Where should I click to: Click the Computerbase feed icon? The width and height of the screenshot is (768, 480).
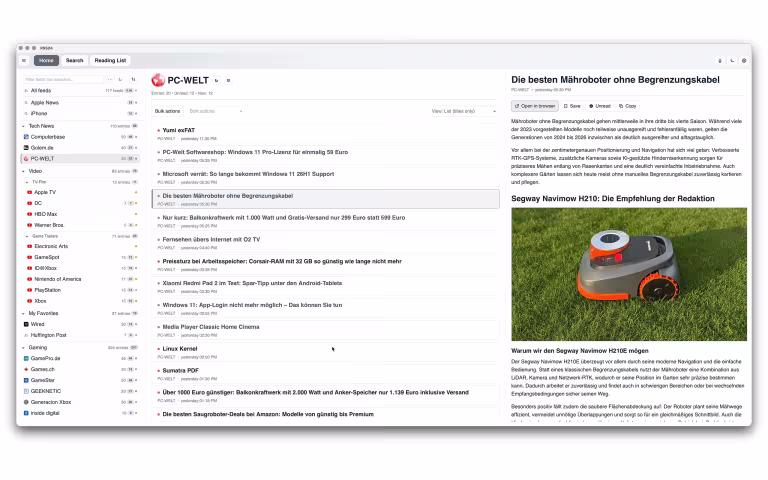26,136
